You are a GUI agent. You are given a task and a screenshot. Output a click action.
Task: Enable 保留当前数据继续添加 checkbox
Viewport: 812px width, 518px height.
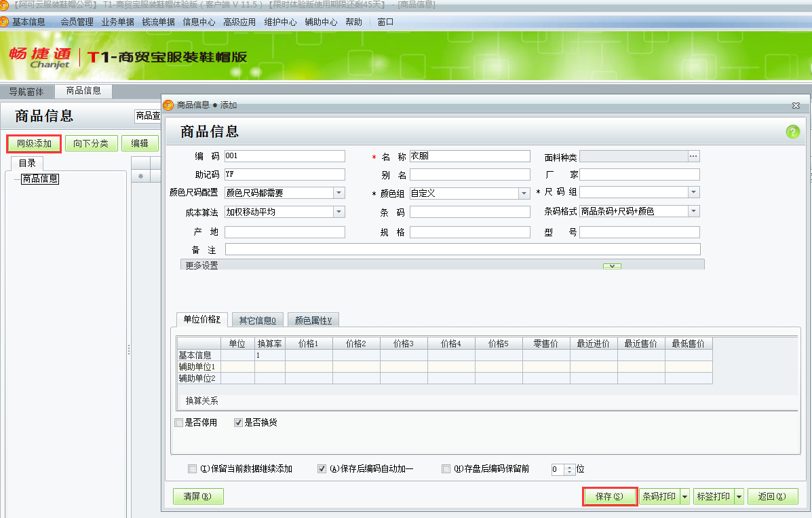pyautogui.click(x=192, y=468)
